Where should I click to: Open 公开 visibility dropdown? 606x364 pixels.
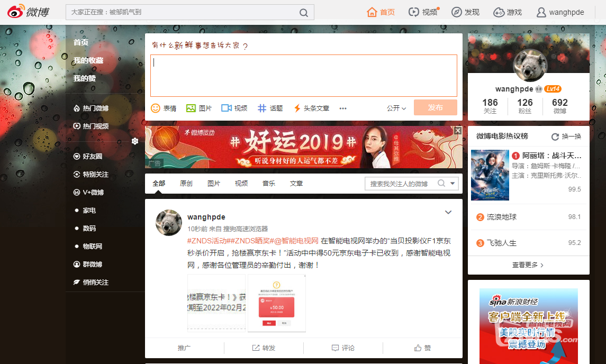pos(396,108)
